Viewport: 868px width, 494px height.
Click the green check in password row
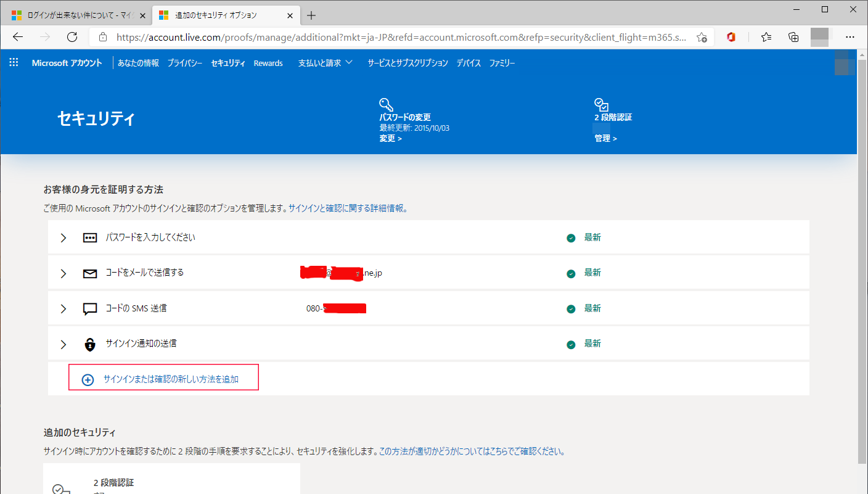tap(571, 238)
